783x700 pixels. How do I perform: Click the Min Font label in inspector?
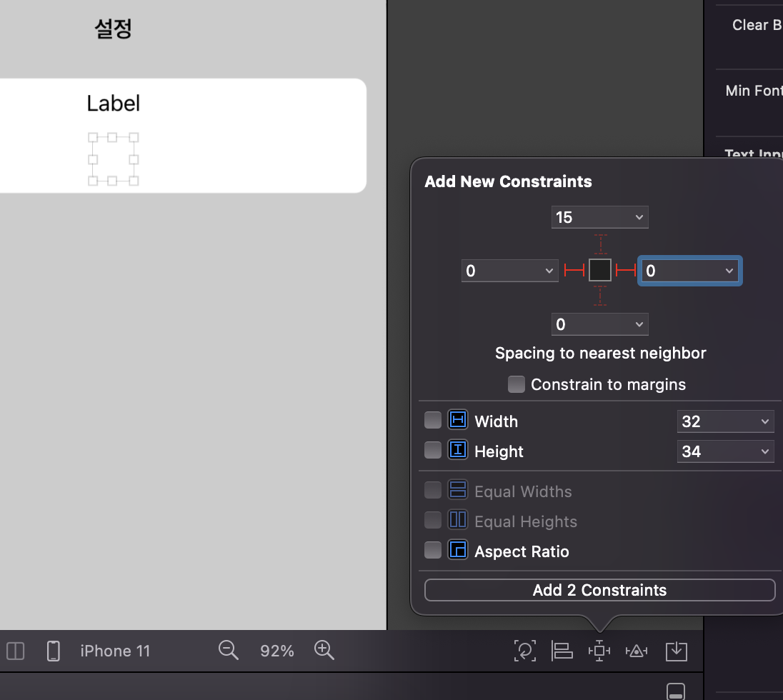(x=754, y=91)
